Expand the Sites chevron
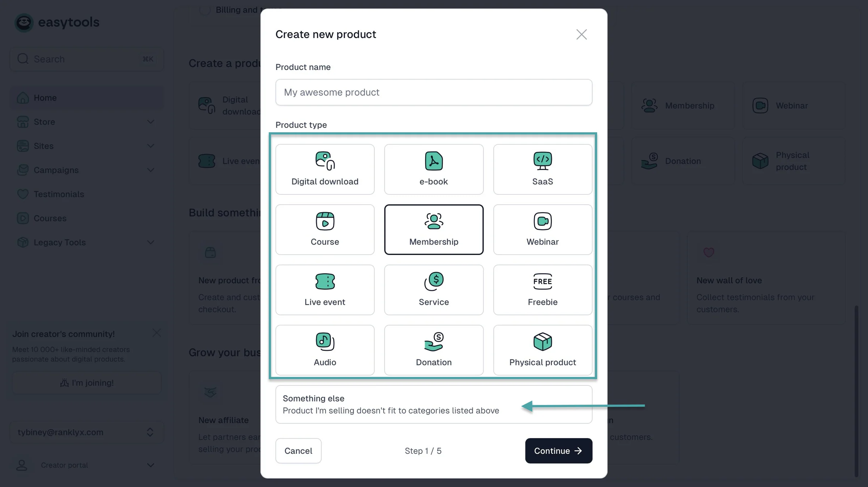The height and width of the screenshot is (487, 868). [x=150, y=146]
